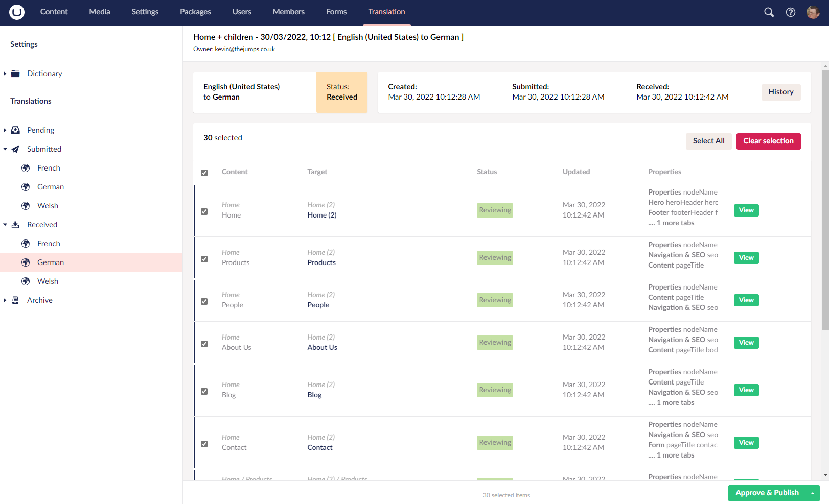Screen dimensions: 829x504
Task: Click the Dictionary folder icon
Action: tap(15, 73)
